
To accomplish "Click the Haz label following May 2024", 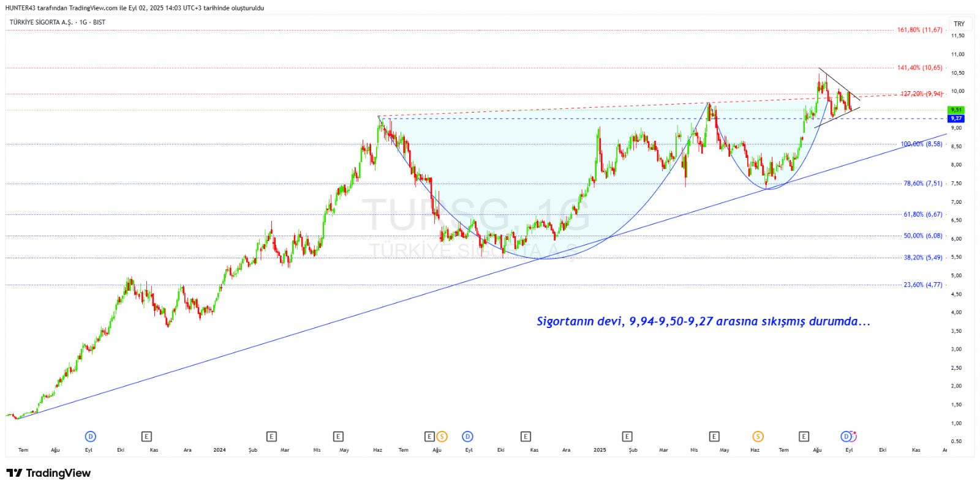I will tap(377, 450).
